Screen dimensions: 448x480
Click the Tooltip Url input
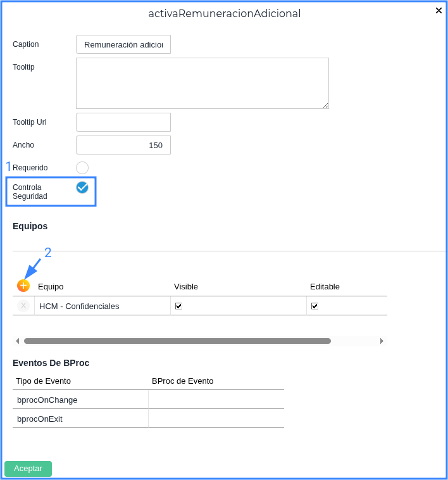tap(123, 122)
